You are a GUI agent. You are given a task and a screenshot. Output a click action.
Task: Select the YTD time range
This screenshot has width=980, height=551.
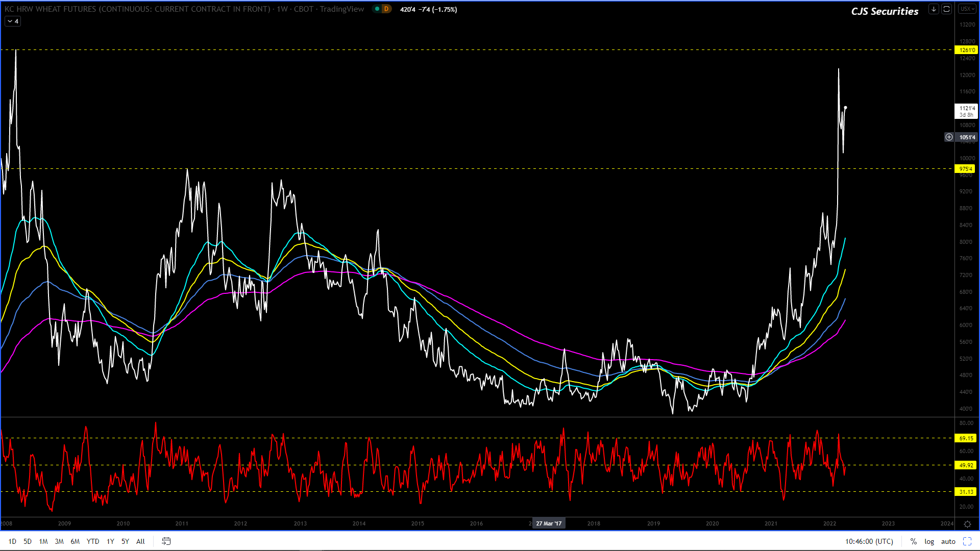(92, 541)
